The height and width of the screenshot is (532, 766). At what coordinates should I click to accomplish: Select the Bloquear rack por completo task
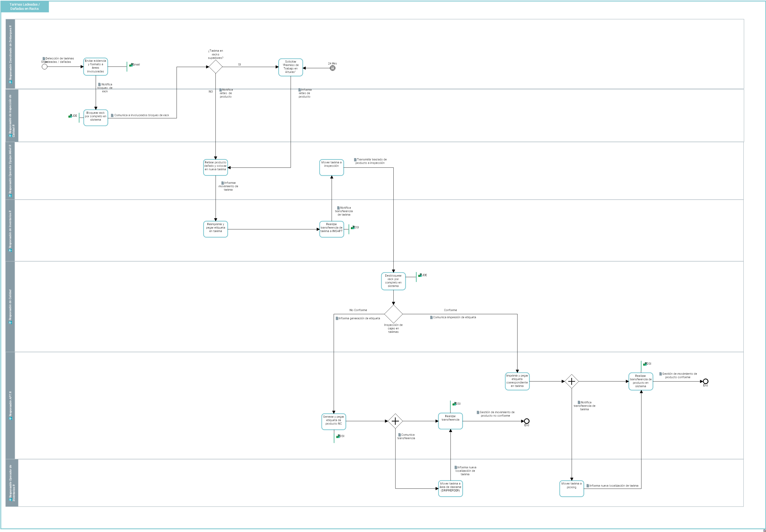pyautogui.click(x=96, y=118)
